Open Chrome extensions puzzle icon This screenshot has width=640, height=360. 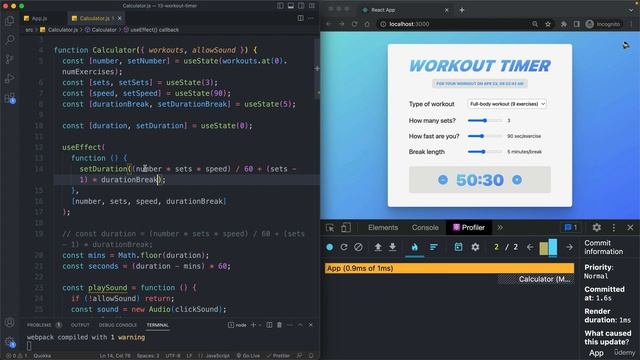pyautogui.click(x=563, y=24)
